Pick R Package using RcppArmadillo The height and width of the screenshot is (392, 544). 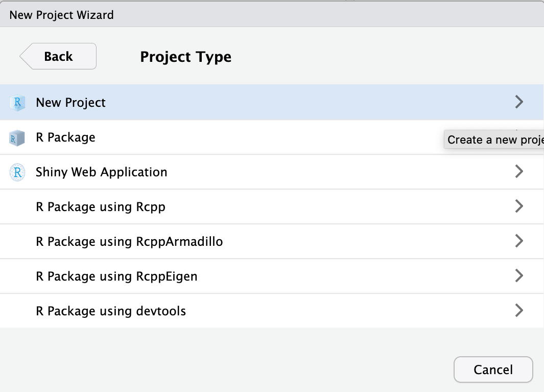pyautogui.click(x=129, y=242)
